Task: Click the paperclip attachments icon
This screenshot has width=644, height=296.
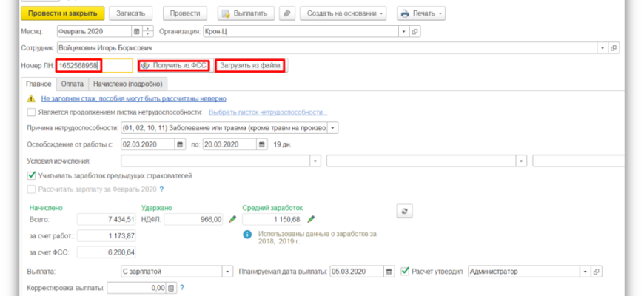Action: coord(287,13)
